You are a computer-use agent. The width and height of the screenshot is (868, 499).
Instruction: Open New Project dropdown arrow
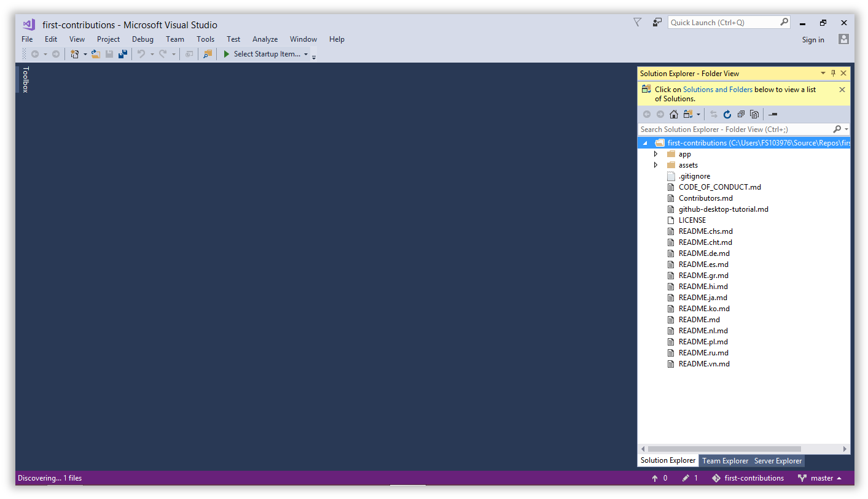click(85, 54)
